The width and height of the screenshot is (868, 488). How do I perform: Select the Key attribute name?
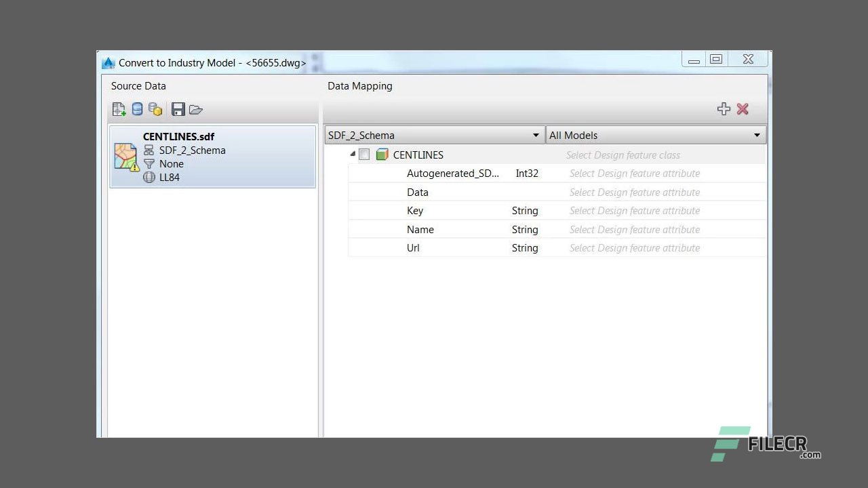[x=415, y=211]
